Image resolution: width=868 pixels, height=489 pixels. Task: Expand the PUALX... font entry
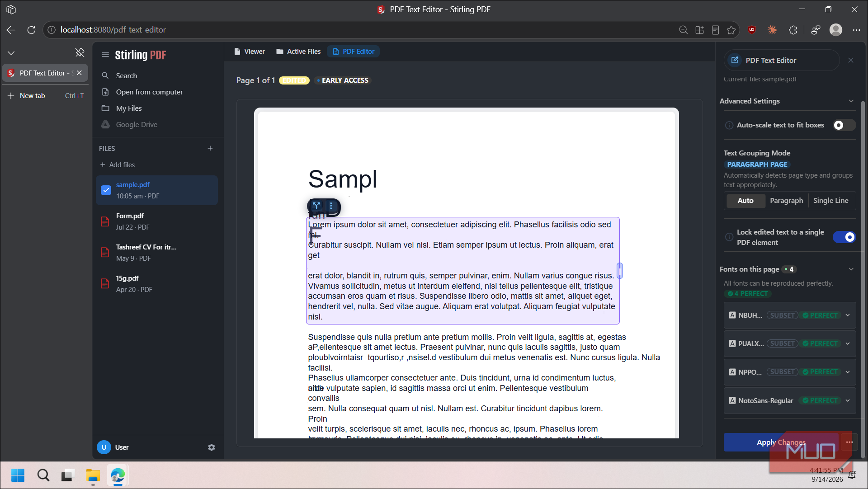(x=848, y=344)
